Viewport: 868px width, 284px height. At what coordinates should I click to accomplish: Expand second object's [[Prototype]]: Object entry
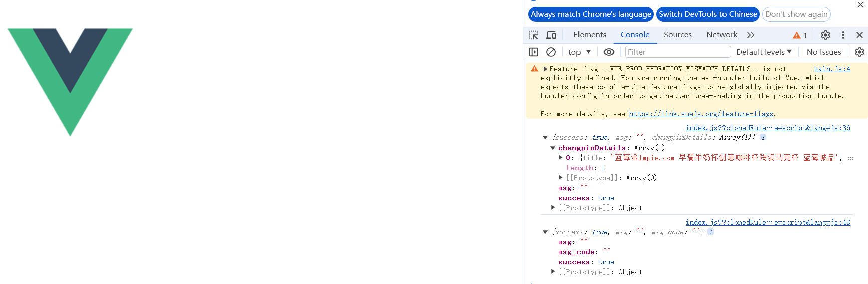pos(553,271)
